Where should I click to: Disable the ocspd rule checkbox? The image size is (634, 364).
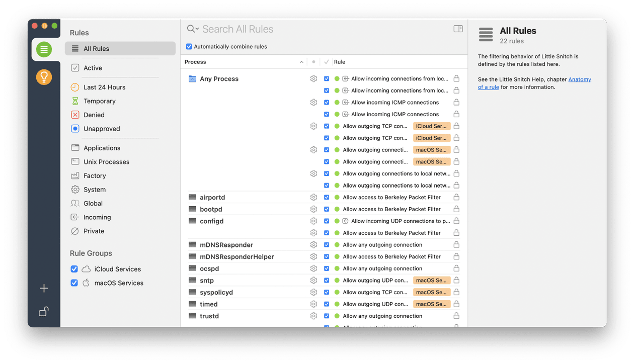(327, 268)
